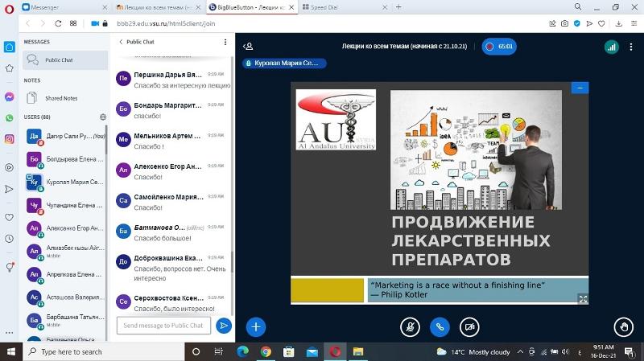Screen dimensions: 644x361
Task: Open Shared Notes
Action: click(x=61, y=98)
